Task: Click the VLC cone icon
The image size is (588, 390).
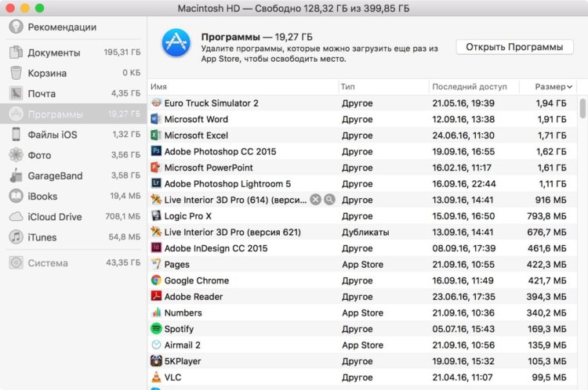Action: click(156, 377)
